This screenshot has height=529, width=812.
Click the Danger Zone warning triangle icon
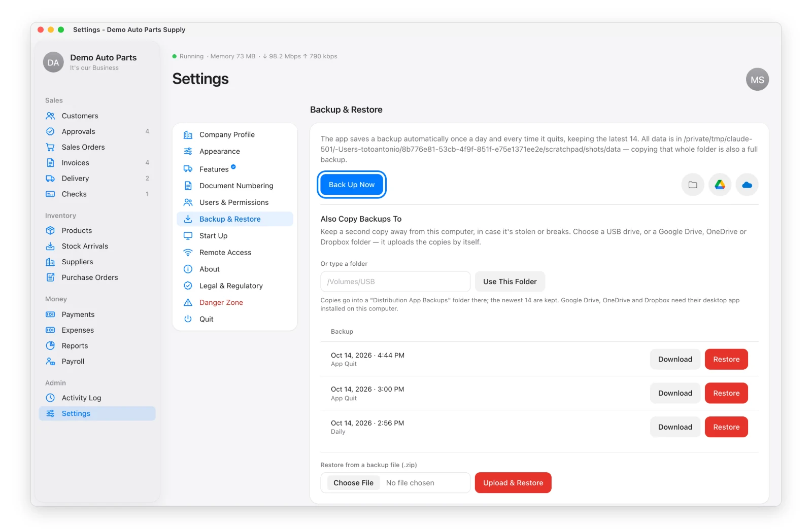188,302
